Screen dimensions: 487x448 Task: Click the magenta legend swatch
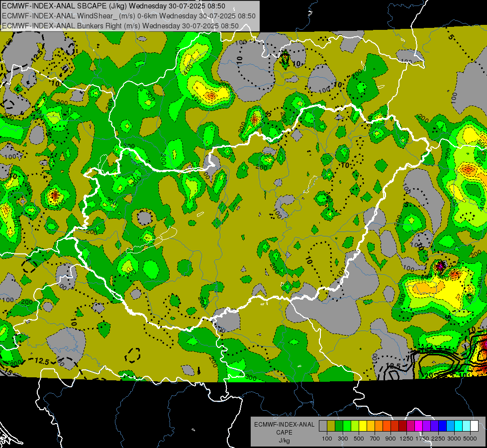[x=419, y=426]
